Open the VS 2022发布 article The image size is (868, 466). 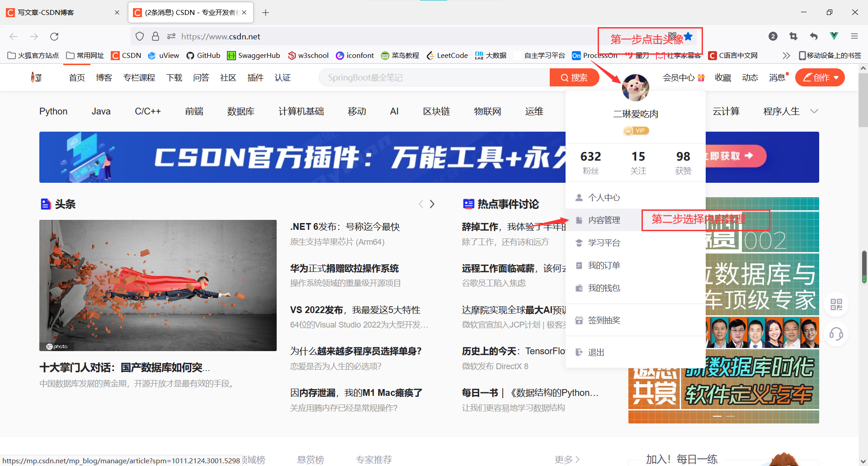(x=355, y=310)
